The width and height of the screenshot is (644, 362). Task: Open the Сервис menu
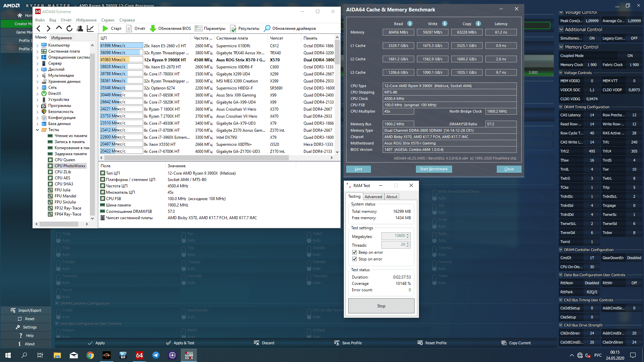tap(108, 20)
